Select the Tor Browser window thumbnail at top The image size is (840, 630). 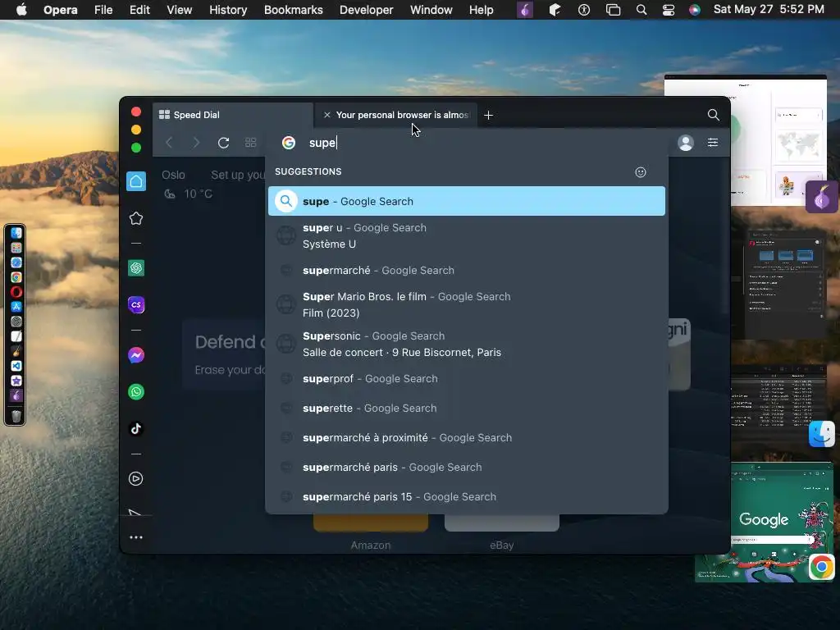[746, 140]
